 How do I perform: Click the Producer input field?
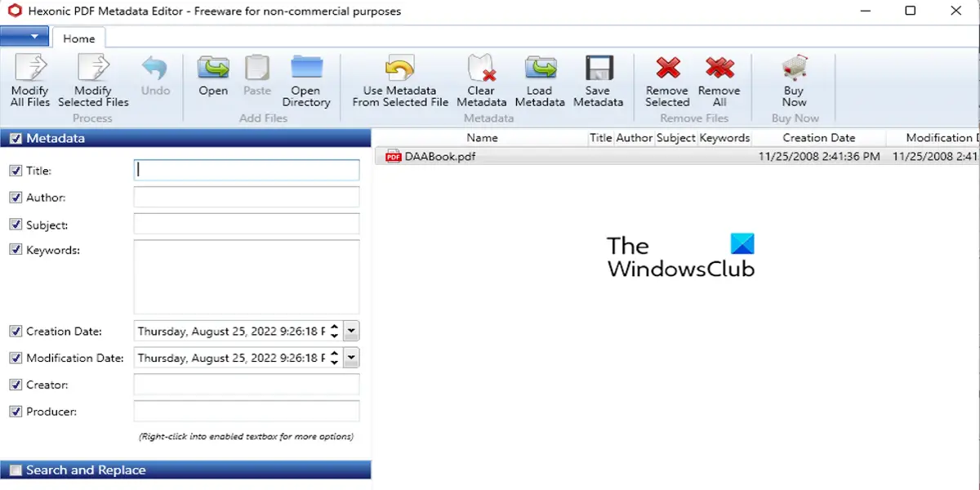point(247,412)
